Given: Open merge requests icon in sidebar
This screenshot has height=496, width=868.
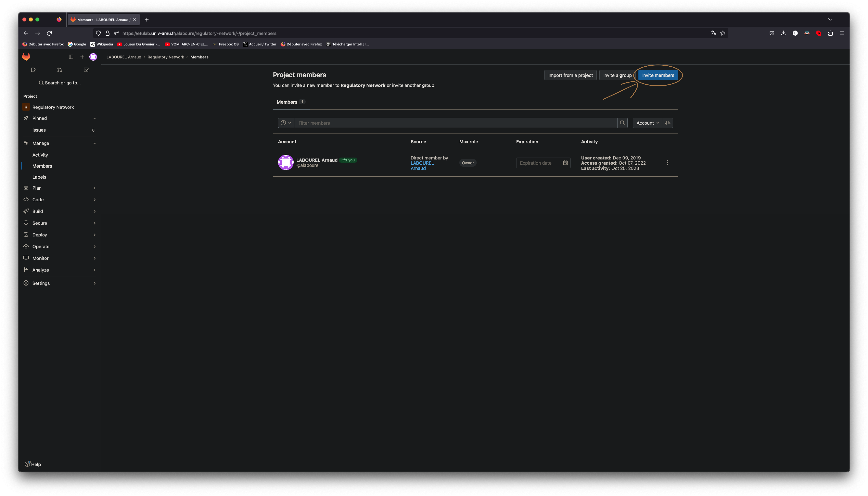Looking at the screenshot, I should [60, 70].
